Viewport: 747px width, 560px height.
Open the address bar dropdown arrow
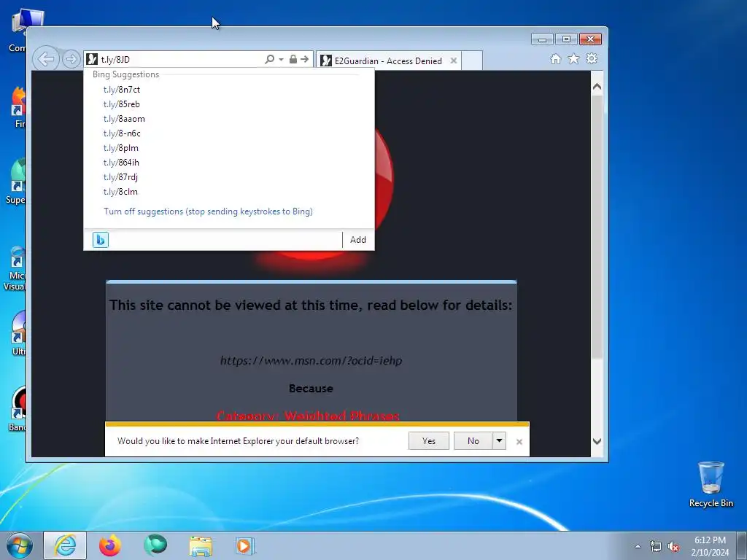(x=281, y=60)
